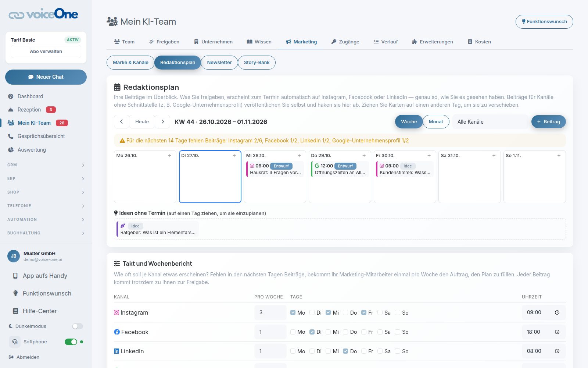Open the Story-Bank sub-tab
This screenshot has height=368, width=588.
257,63
